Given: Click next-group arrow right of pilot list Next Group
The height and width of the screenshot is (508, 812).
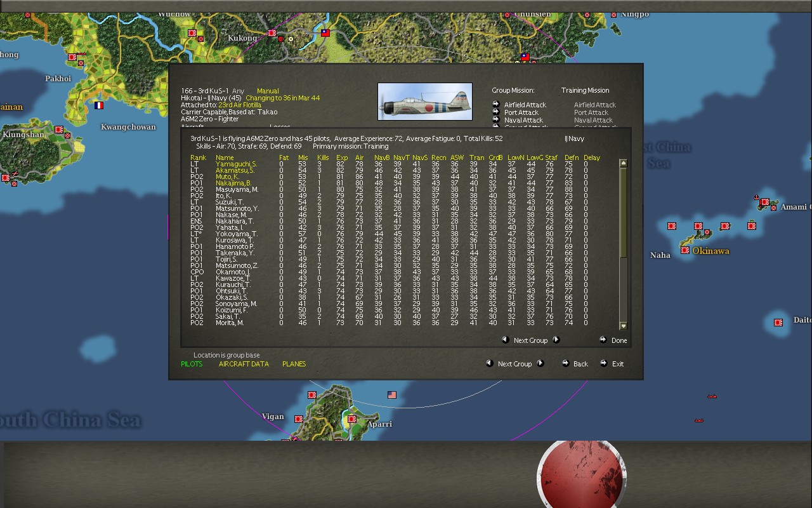Looking at the screenshot, I should (556, 340).
